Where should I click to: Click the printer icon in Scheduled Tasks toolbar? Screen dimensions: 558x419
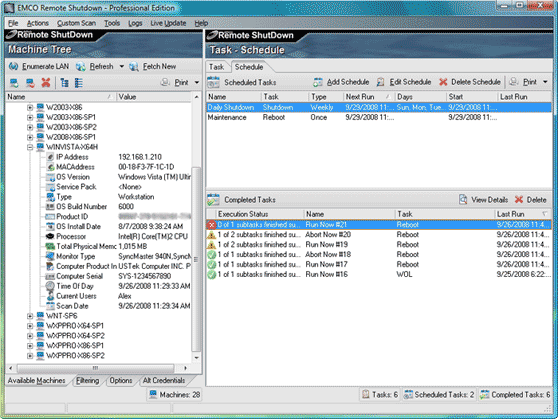click(x=514, y=82)
